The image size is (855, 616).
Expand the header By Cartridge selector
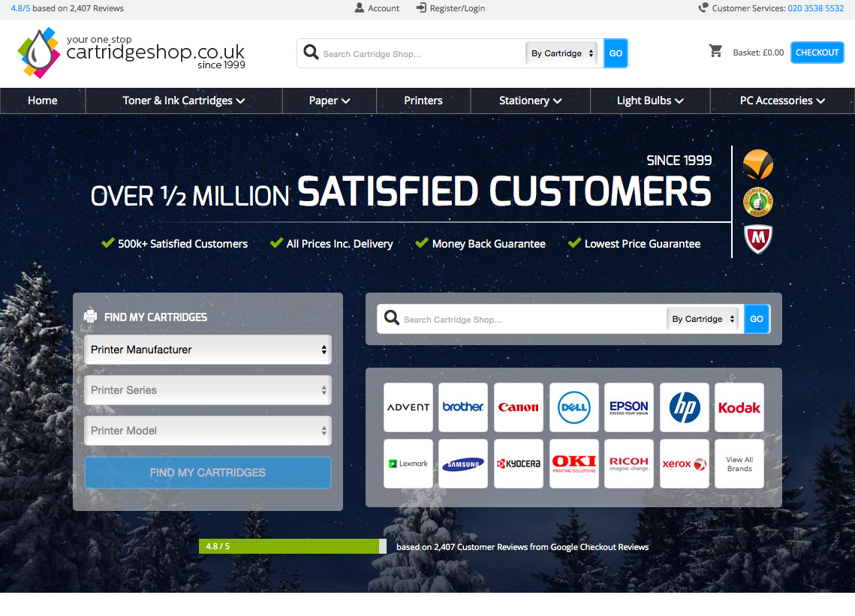[x=562, y=53]
